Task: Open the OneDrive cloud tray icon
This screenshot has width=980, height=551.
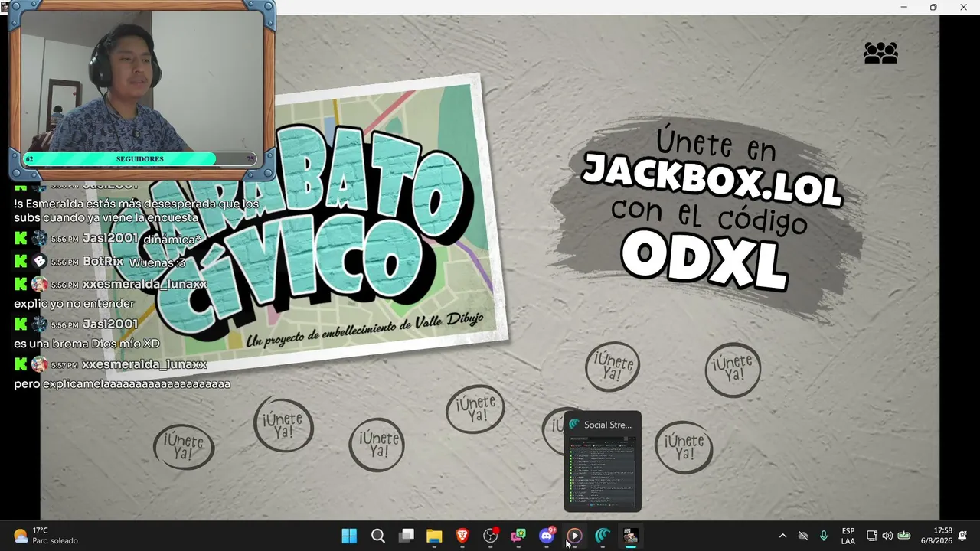Action: click(x=803, y=536)
